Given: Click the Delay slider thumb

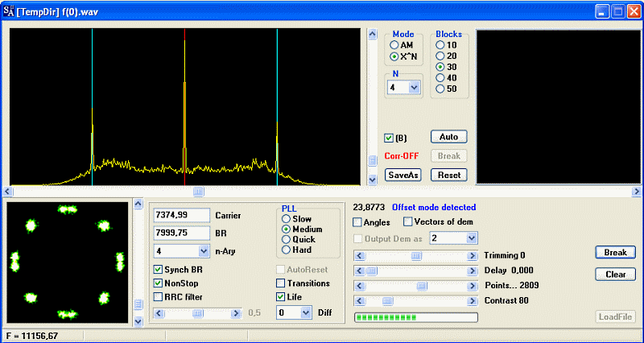Looking at the screenshot, I should tap(371, 271).
